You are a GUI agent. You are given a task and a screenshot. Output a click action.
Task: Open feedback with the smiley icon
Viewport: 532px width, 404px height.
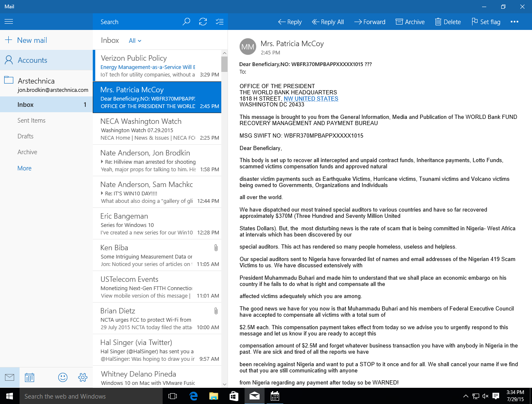(63, 377)
